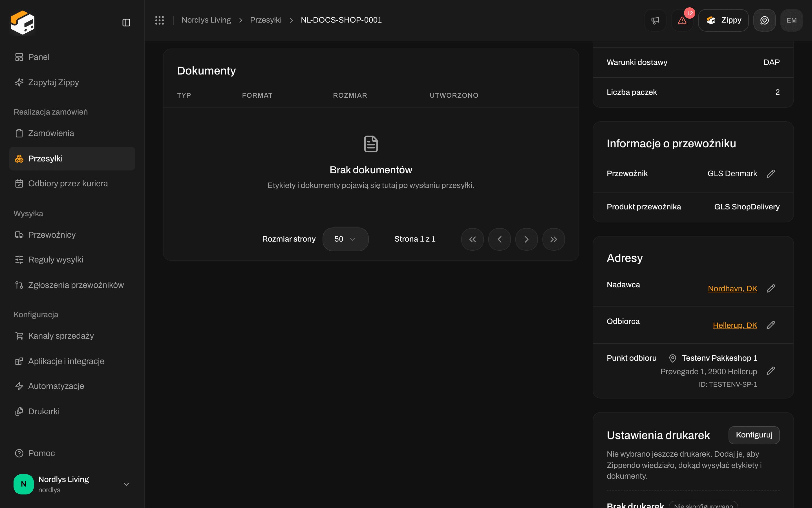Image resolution: width=812 pixels, height=508 pixels.
Task: Click the Konfiguruj printers button
Action: pos(754,435)
